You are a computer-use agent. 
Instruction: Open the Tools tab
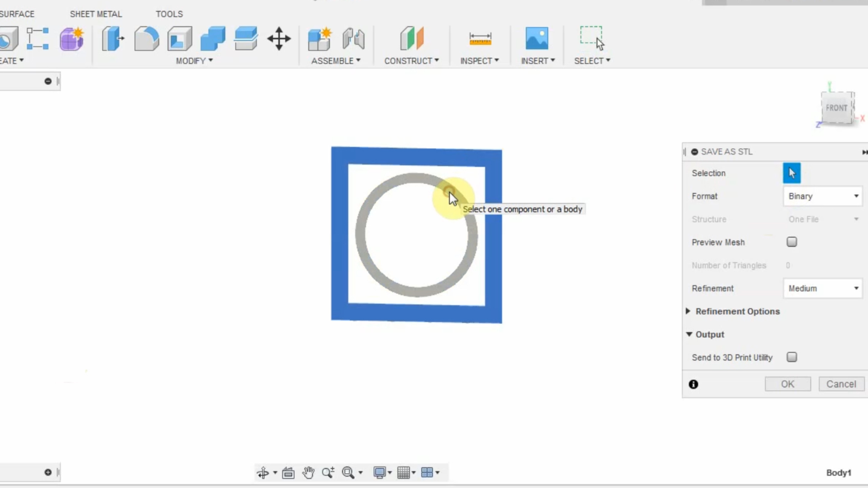coord(169,14)
